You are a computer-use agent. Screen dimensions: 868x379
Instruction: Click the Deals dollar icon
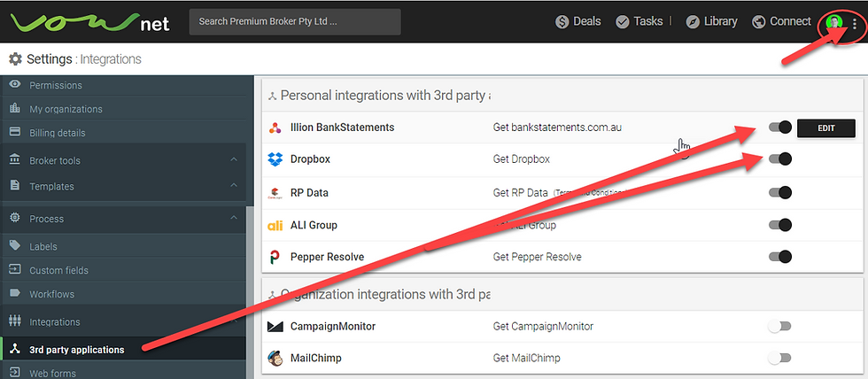click(x=562, y=21)
